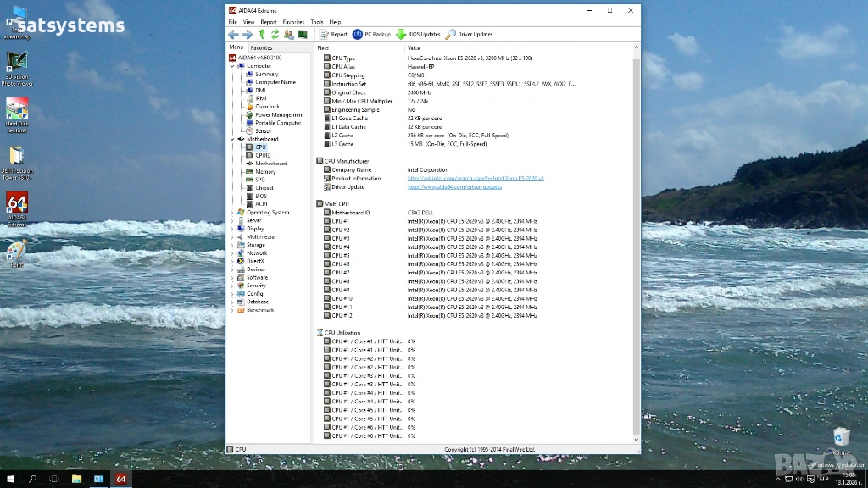Viewport: 868px width, 488px height.
Task: Open PC Backup from the toolbar
Action: pos(371,35)
